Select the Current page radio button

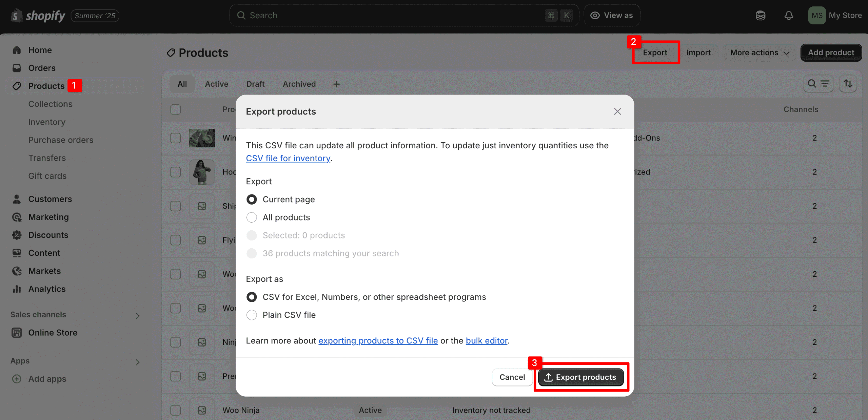point(252,199)
